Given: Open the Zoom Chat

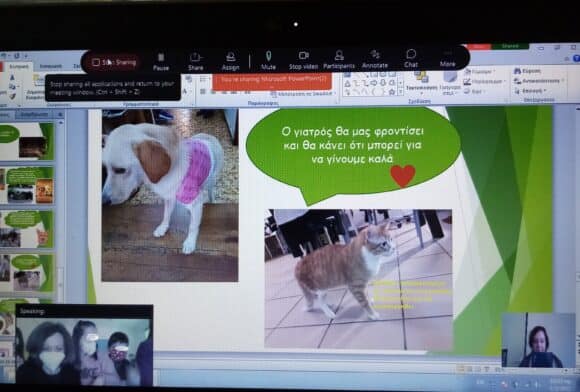Looking at the screenshot, I should click(x=411, y=59).
